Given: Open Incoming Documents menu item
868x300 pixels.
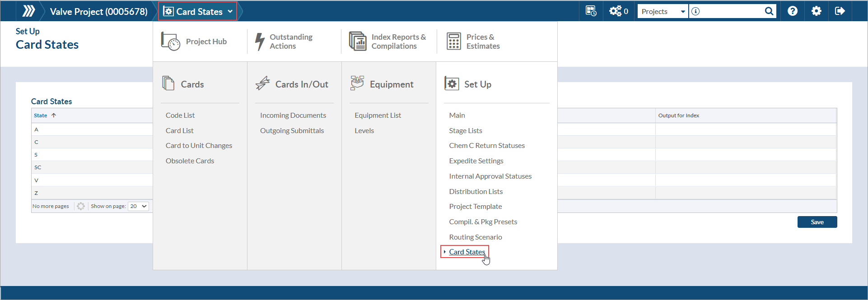Looking at the screenshot, I should (293, 115).
